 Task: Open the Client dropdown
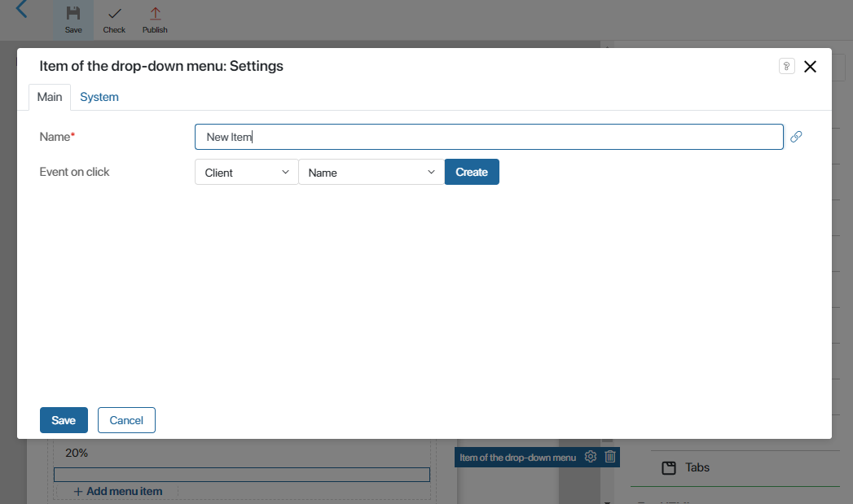(246, 173)
